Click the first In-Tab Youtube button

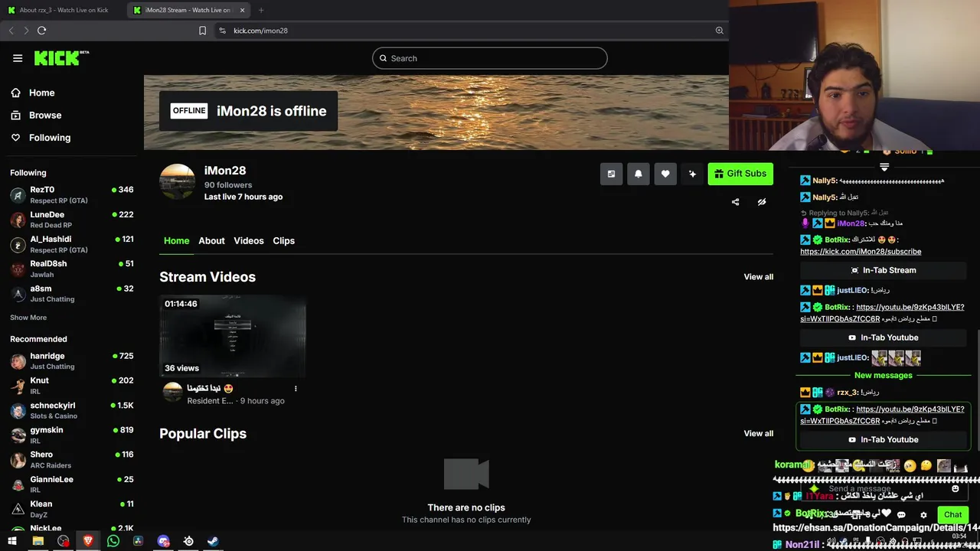click(x=884, y=337)
